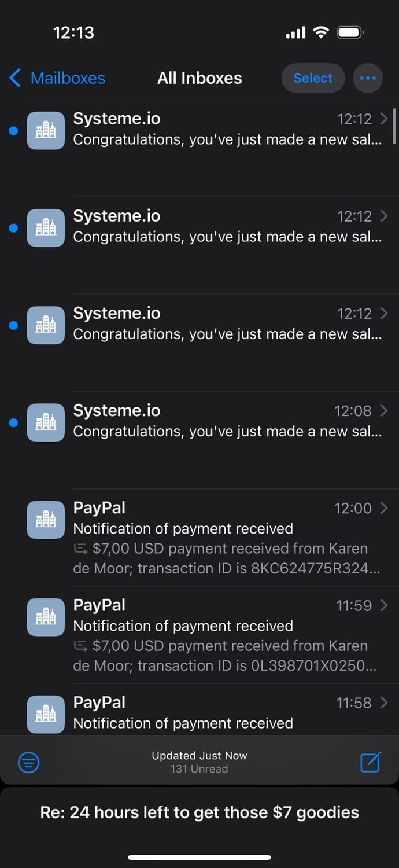Open the more options ellipsis button

[368, 78]
